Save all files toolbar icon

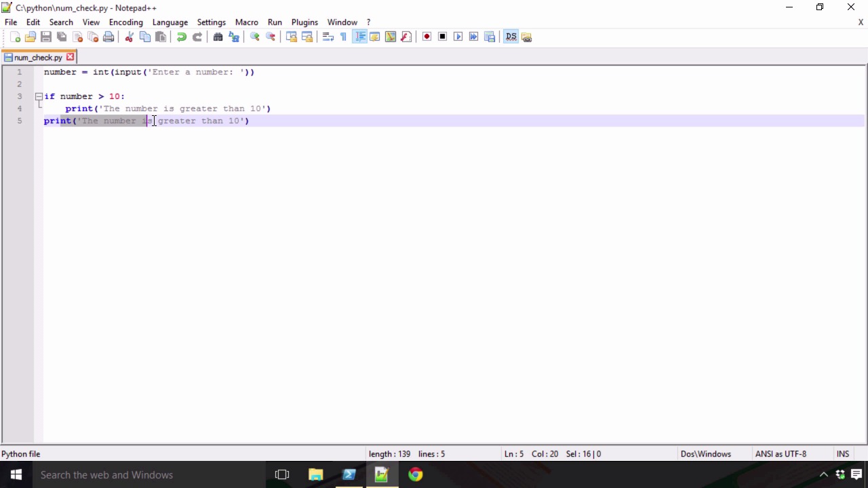(x=62, y=37)
